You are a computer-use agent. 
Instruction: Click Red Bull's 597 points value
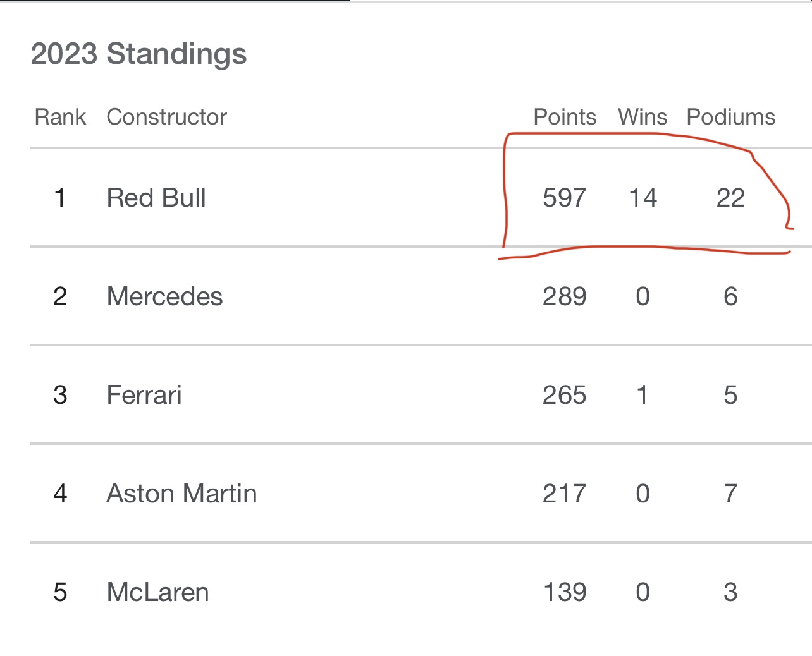tap(565, 198)
